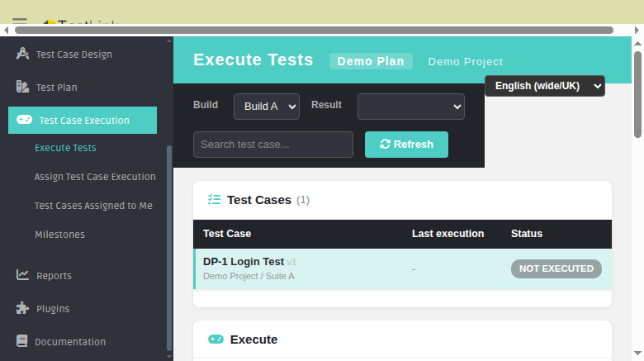This screenshot has height=361, width=644.
Task: Open the Milestones submenu item
Action: 59,235
